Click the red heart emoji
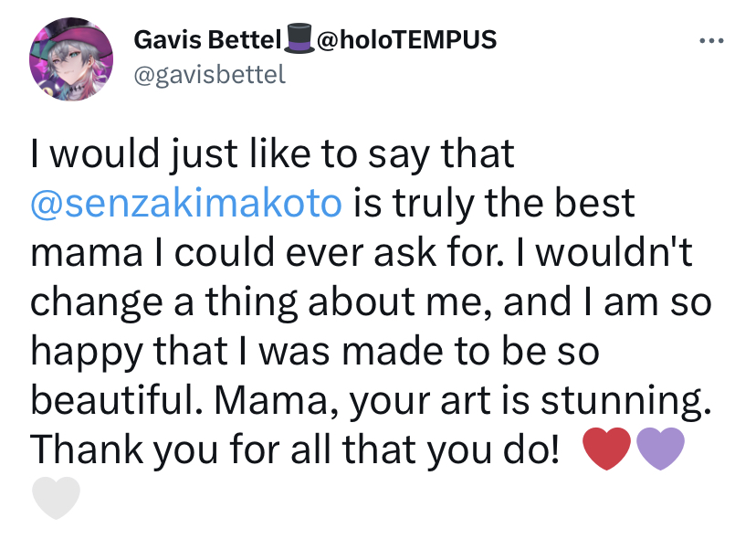 pyautogui.click(x=606, y=449)
